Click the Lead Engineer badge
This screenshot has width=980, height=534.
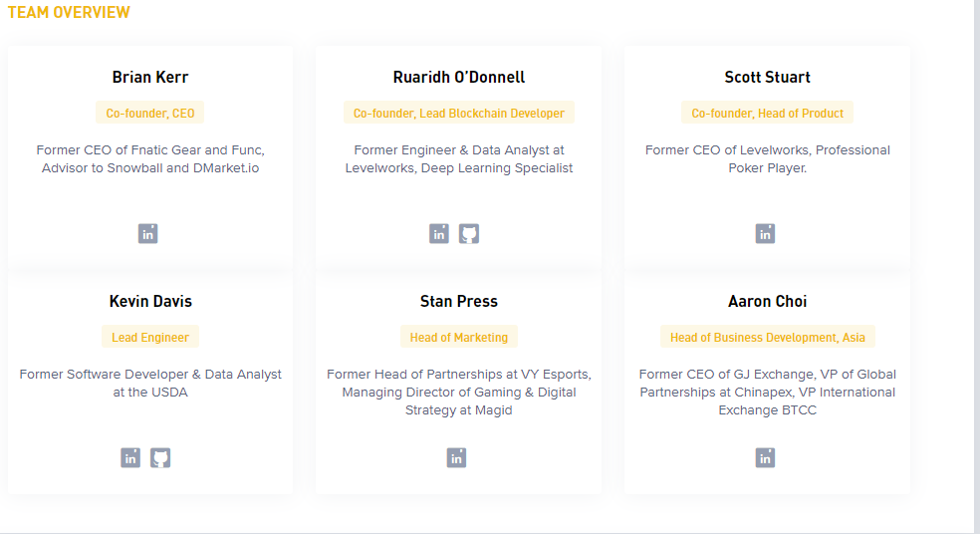[150, 337]
